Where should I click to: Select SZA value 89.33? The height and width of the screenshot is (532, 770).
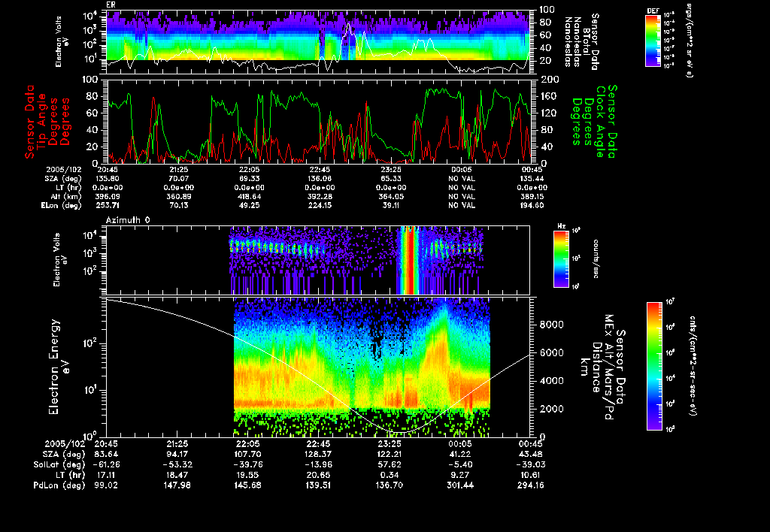(249, 179)
